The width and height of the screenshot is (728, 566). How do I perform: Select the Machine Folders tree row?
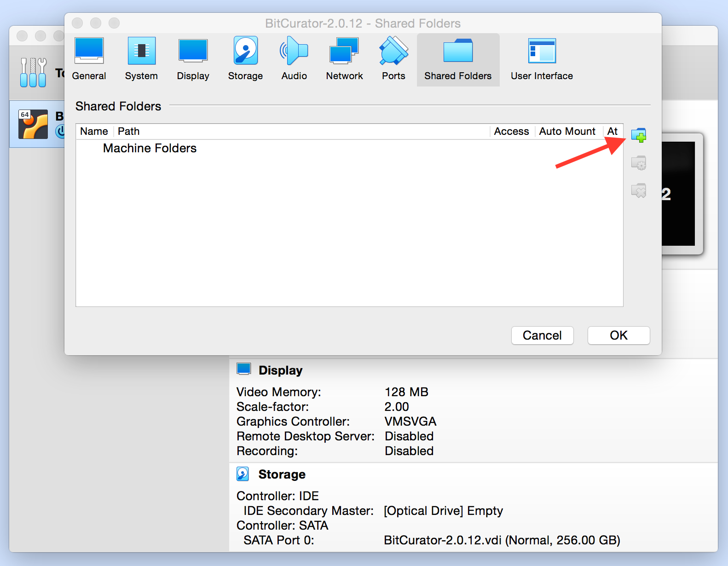(349, 148)
